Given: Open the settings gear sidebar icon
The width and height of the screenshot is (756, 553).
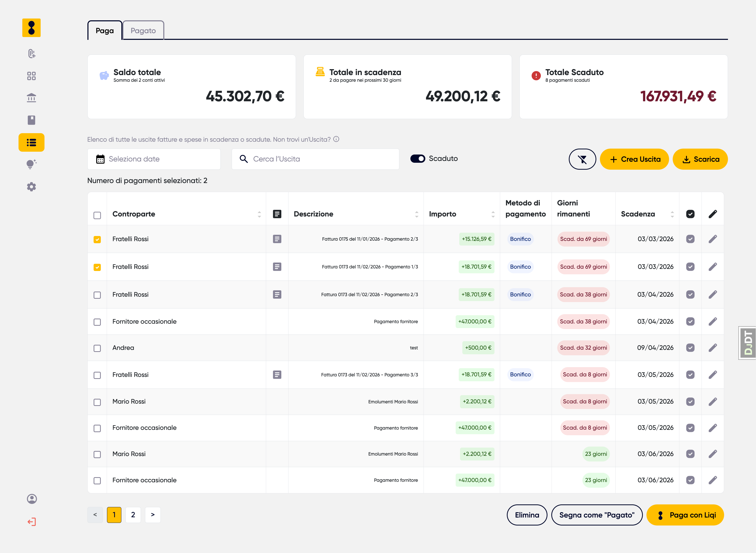Looking at the screenshot, I should click(x=31, y=187).
